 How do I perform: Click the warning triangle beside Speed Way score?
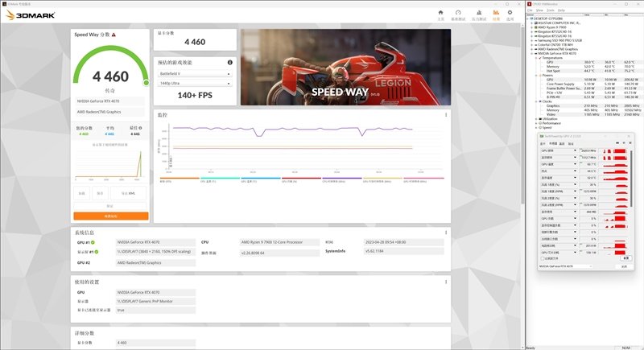[114, 35]
